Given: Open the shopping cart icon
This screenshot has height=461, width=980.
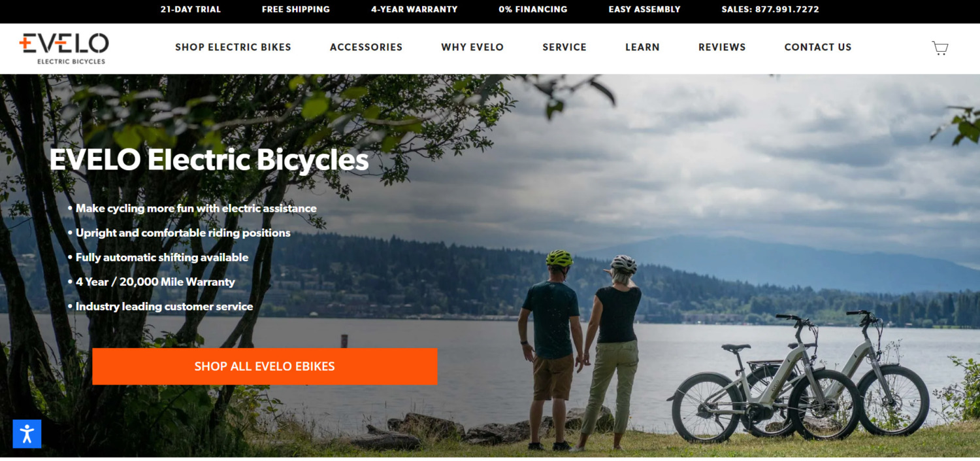Looking at the screenshot, I should click(x=940, y=48).
